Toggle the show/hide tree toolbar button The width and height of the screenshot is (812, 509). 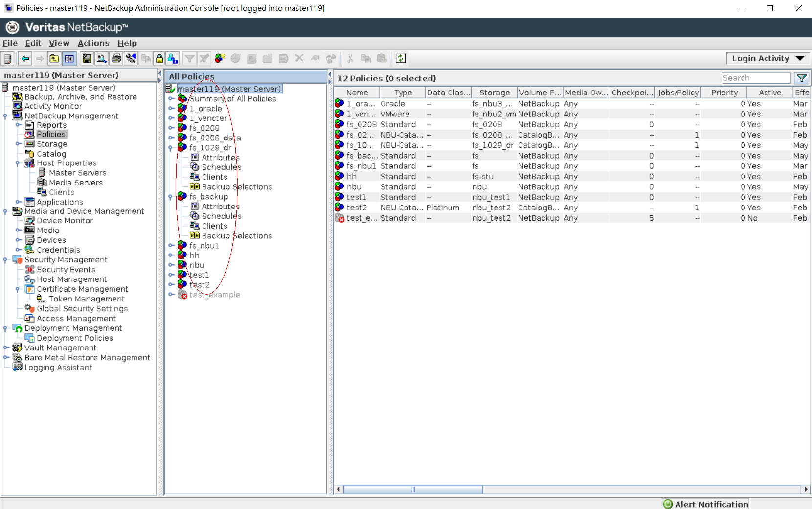(x=69, y=59)
